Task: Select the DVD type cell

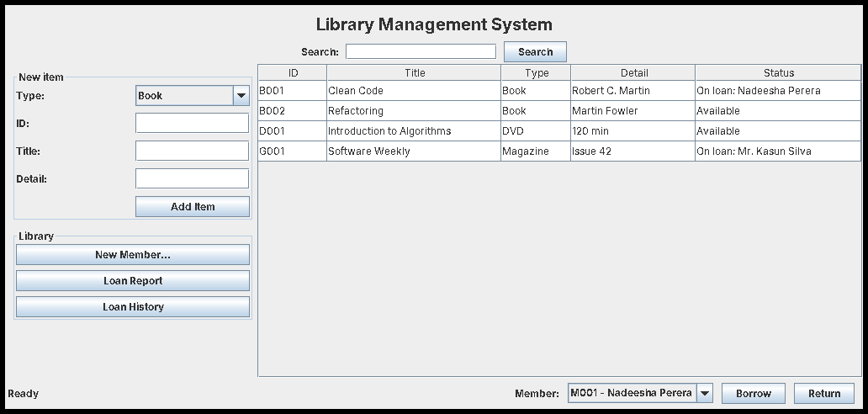Action: 536,131
